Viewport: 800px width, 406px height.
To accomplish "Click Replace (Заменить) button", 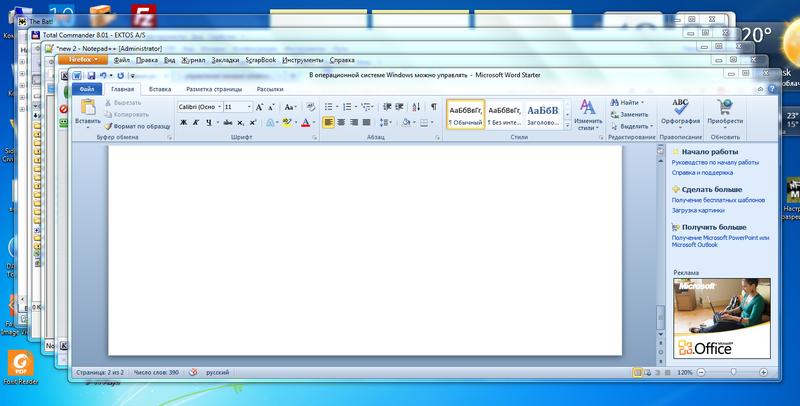I will (630, 115).
